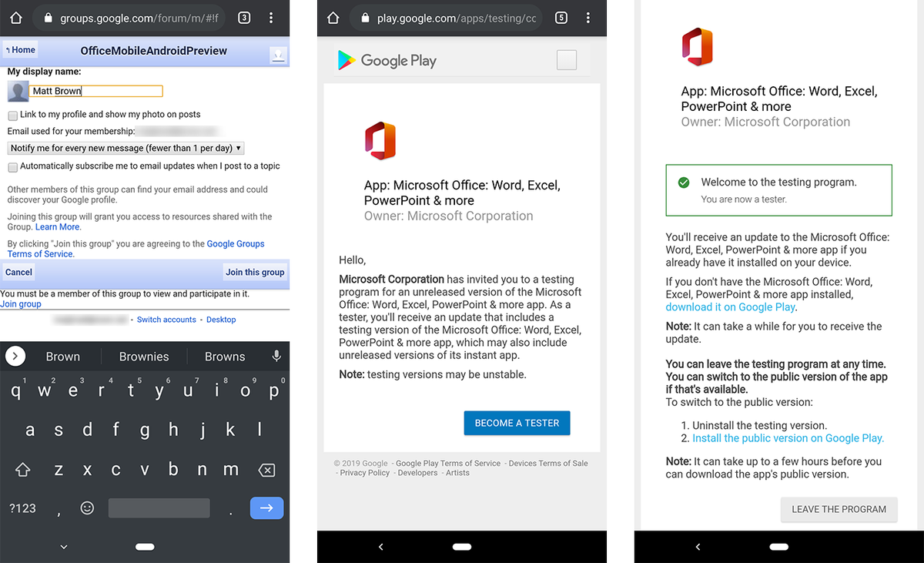Viewport: 924px width, 563px height.
Task: Click inside the Matt Brown display name field
Action: [x=96, y=91]
